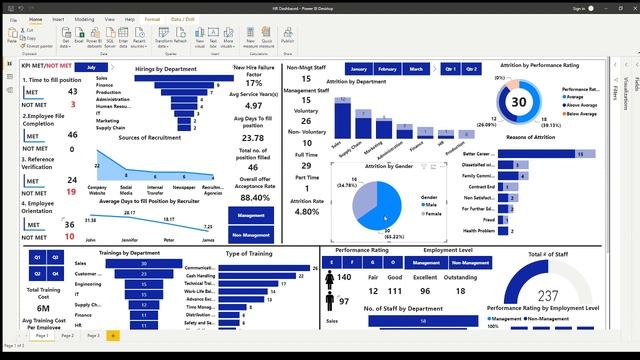Click Management under Employment Level
The image size is (640, 360).
click(x=426, y=263)
